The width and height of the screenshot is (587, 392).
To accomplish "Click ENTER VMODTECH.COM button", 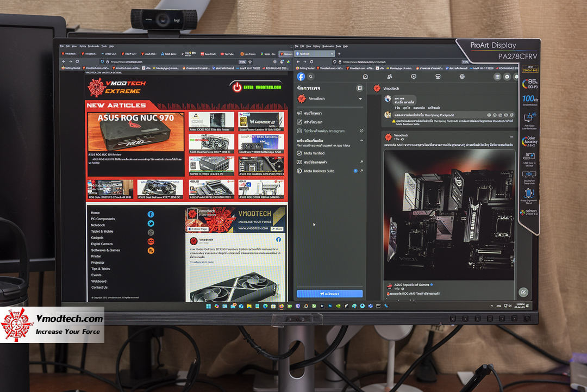I will (x=257, y=87).
